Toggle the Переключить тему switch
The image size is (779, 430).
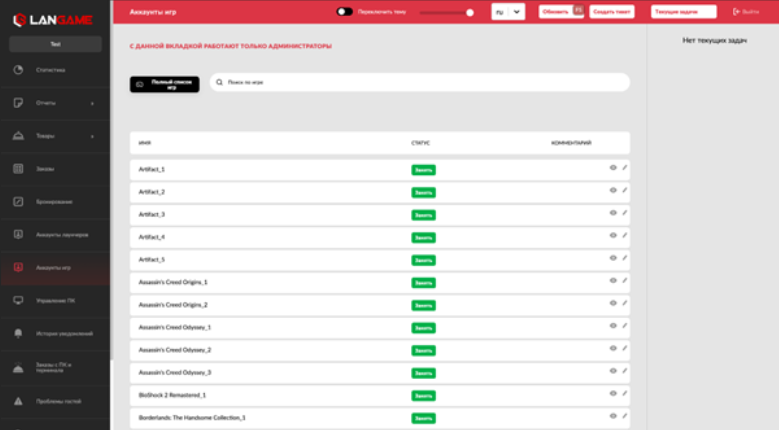point(344,11)
